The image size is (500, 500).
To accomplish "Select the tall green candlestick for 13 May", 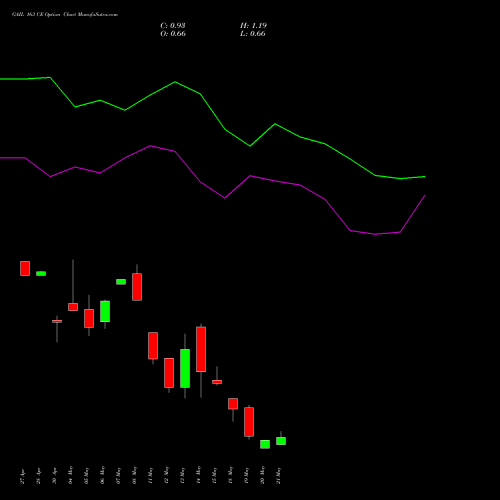I will pos(185,368).
